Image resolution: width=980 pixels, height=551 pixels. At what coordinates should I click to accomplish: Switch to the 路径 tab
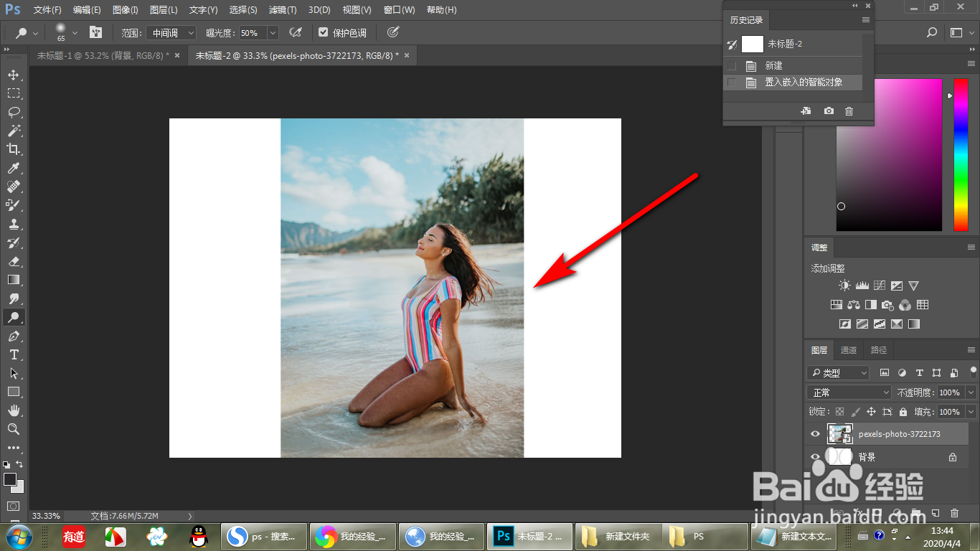[878, 350]
